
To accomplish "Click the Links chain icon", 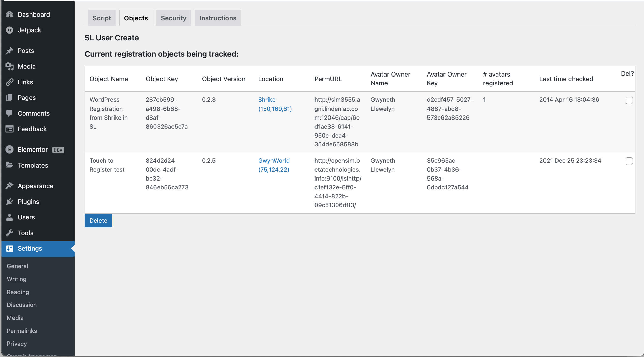I will coord(10,82).
